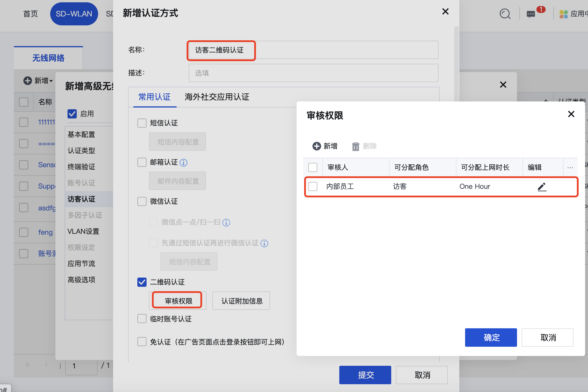Enable 免认证 checkbox
Screen dimensions: 588x392
tap(142, 342)
